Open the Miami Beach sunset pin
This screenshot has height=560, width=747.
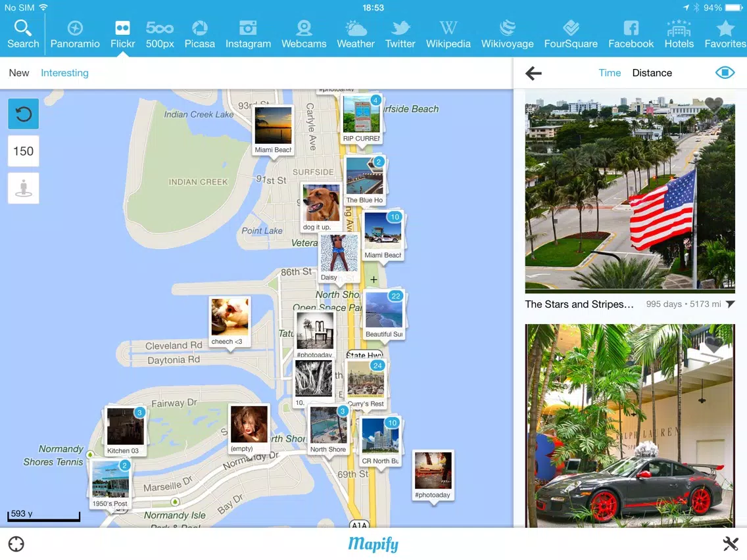(273, 129)
